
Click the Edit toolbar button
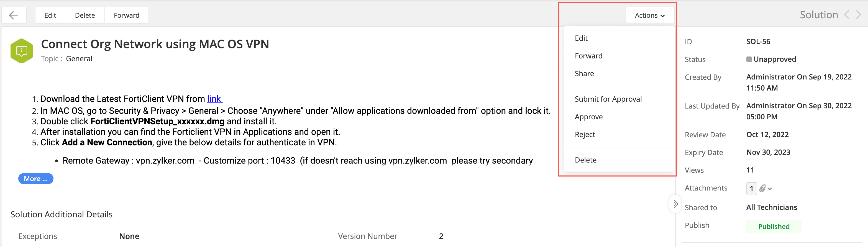(50, 15)
